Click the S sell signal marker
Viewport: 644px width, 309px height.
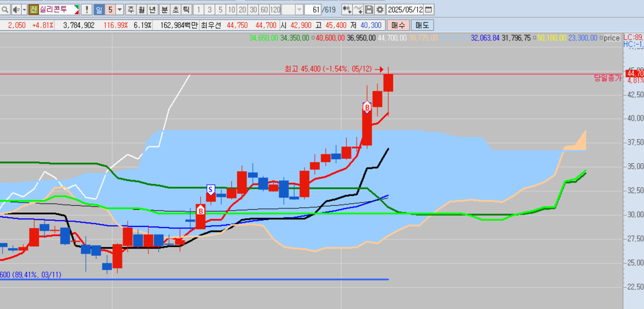coord(210,190)
